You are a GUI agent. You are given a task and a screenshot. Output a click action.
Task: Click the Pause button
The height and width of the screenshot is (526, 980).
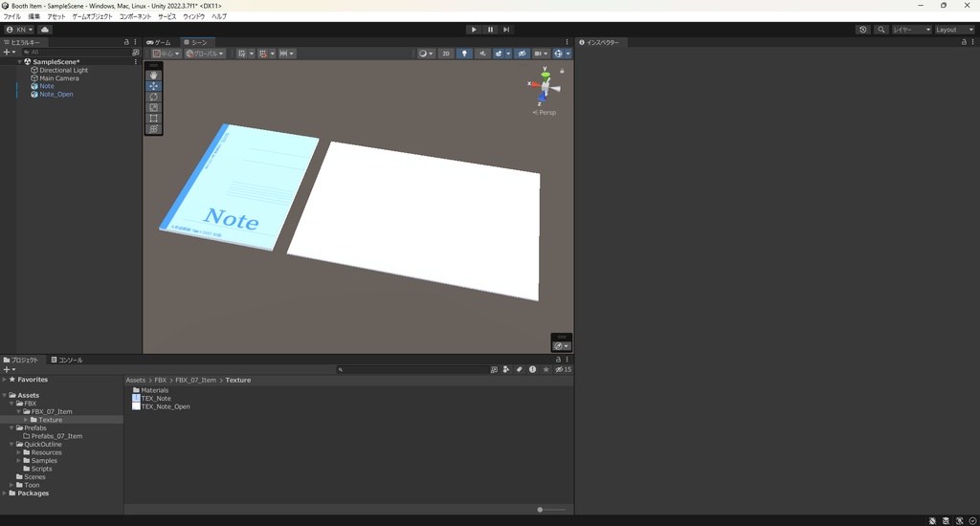pos(490,30)
